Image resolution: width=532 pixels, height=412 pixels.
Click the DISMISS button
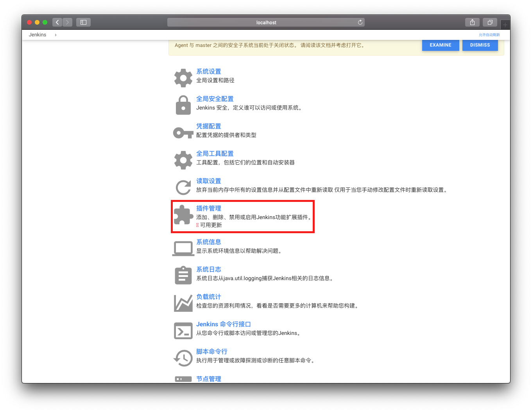coord(480,45)
